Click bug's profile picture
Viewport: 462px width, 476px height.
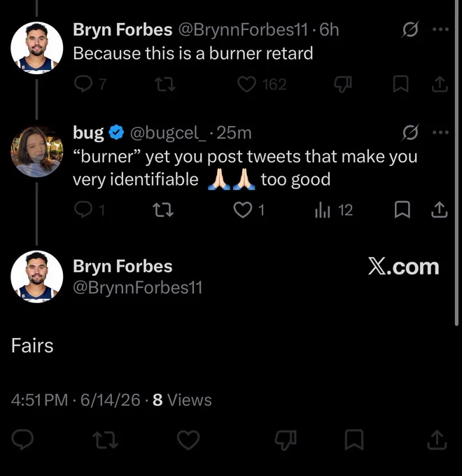pos(36,152)
